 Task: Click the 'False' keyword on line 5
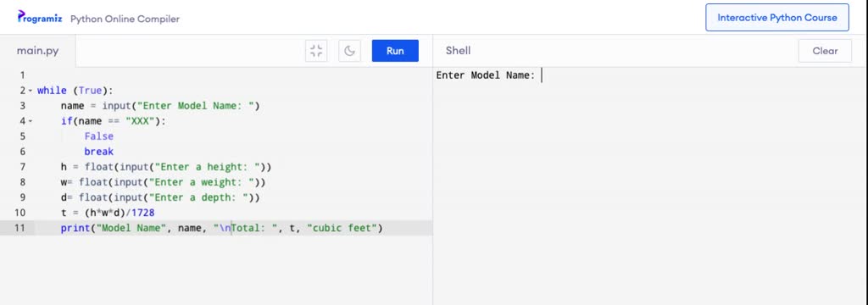click(98, 136)
